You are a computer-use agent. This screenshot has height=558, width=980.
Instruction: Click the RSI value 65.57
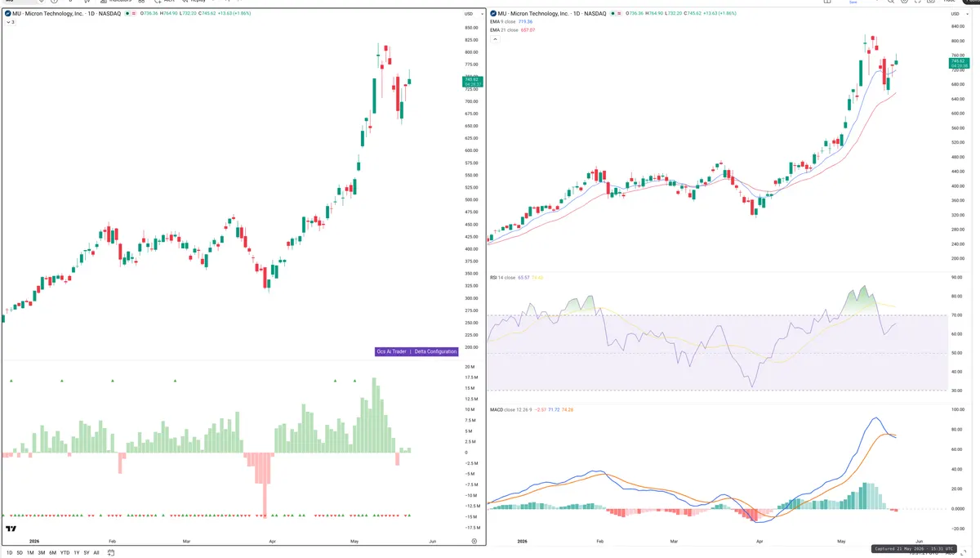[523, 278]
